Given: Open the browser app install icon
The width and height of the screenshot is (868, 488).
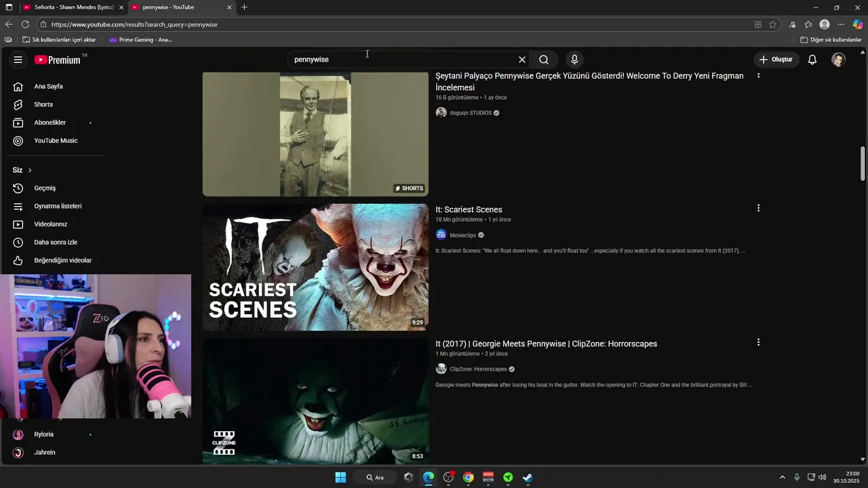Looking at the screenshot, I should (x=758, y=24).
